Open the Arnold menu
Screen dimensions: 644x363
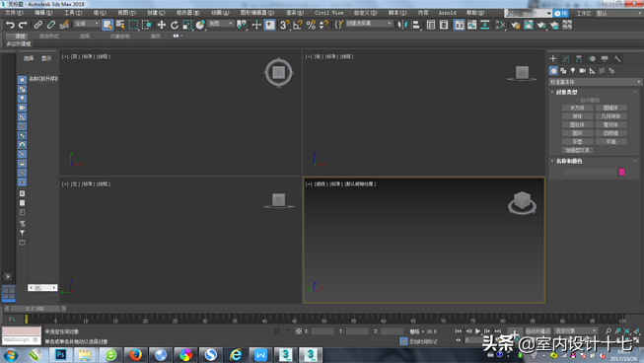point(447,13)
